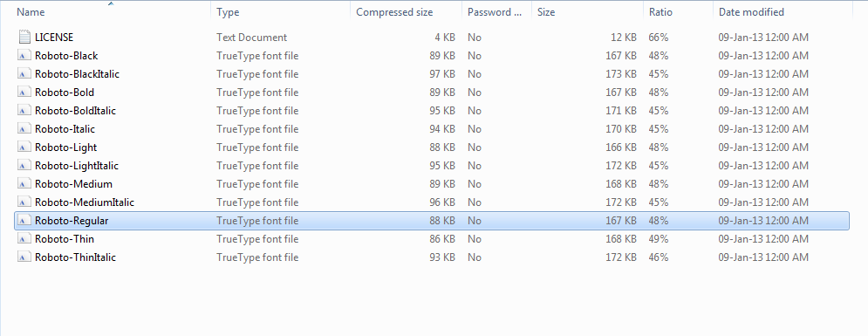Viewport: 868px width, 336px height.
Task: Click the LICENSE text document icon
Action: 24,37
